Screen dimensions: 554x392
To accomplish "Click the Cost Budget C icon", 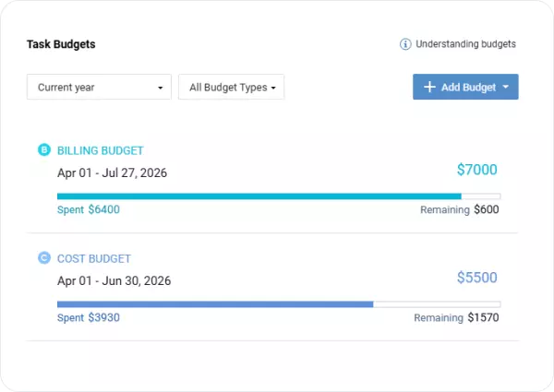I will coord(44,257).
